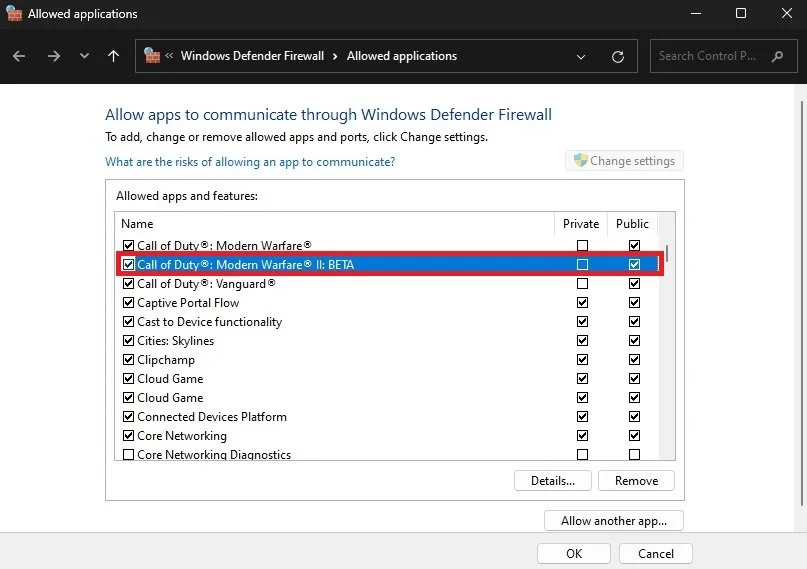Enable Private for Modern Warfare II: BETA
Image resolution: width=807 pixels, height=569 pixels.
(x=583, y=264)
